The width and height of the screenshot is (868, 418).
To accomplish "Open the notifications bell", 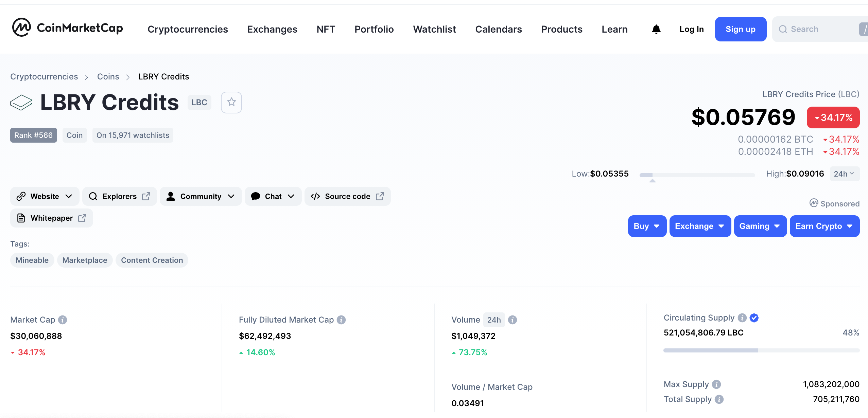I will point(656,29).
